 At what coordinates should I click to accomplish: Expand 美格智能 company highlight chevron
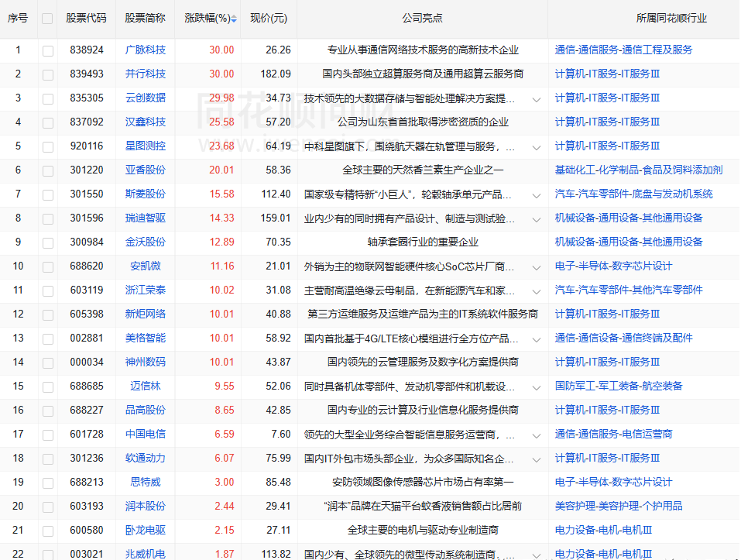537,340
